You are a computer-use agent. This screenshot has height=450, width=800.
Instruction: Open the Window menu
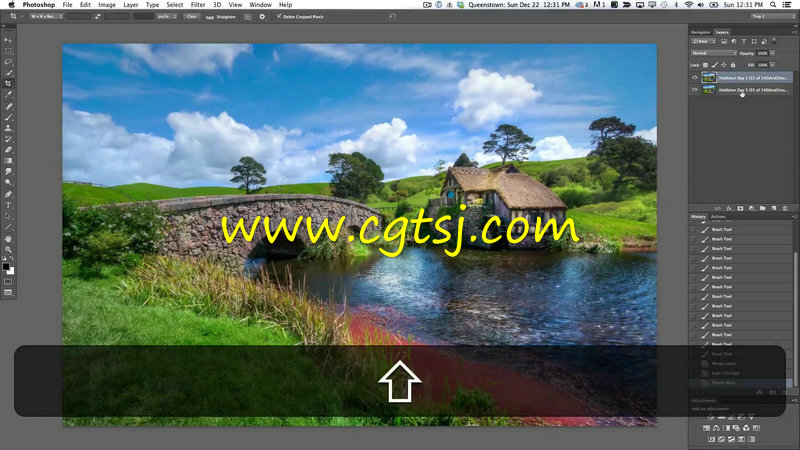[x=260, y=5]
